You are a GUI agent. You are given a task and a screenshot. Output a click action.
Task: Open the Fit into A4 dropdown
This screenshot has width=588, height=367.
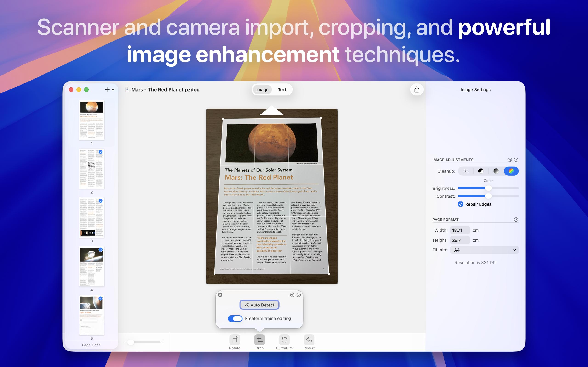[484, 250]
